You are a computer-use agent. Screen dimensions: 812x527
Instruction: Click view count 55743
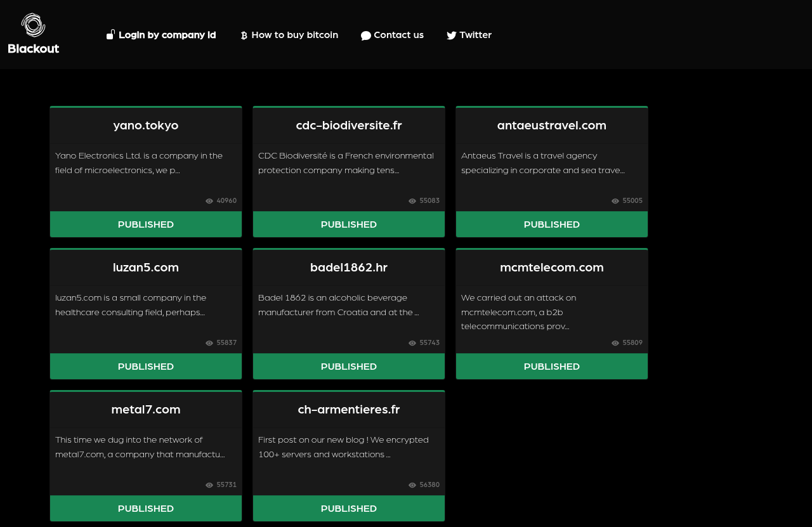point(429,343)
